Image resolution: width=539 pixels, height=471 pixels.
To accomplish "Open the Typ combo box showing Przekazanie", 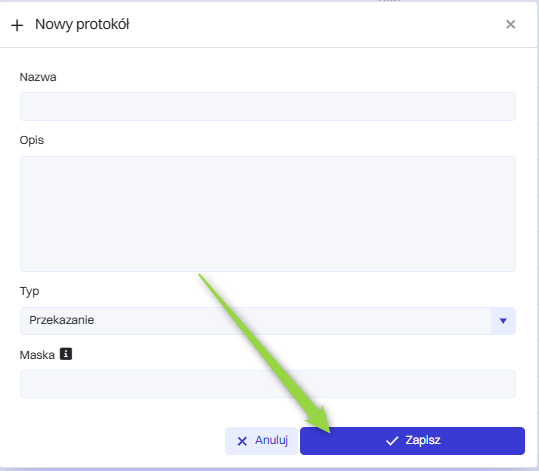I will pos(268,321).
